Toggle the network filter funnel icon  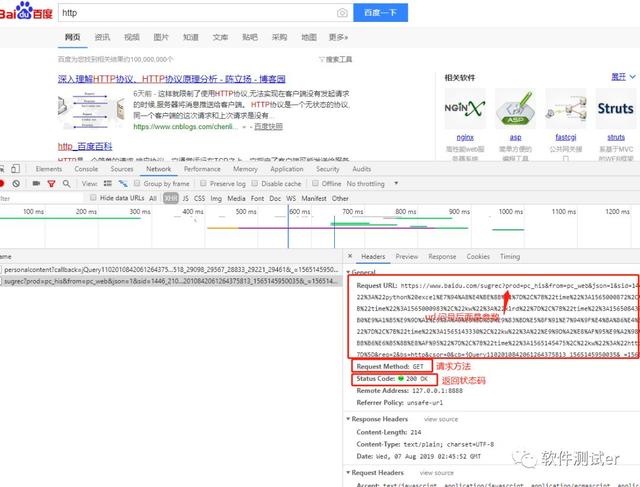point(51,184)
